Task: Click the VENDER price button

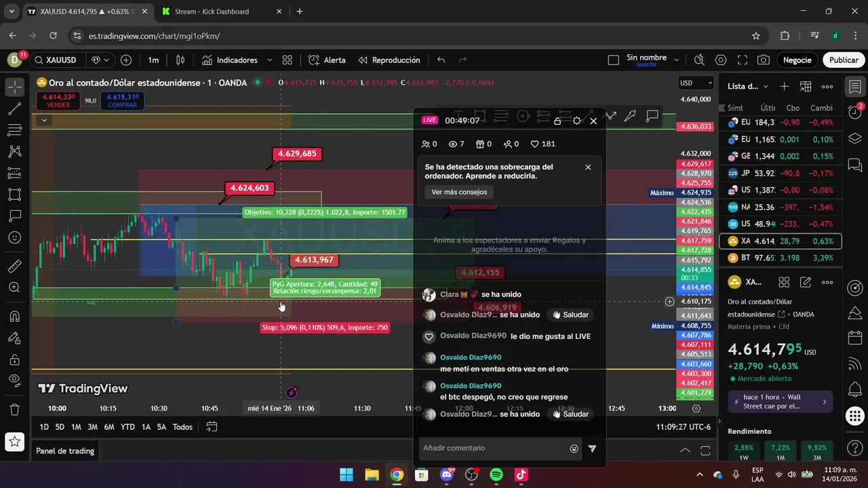Action: click(58, 101)
